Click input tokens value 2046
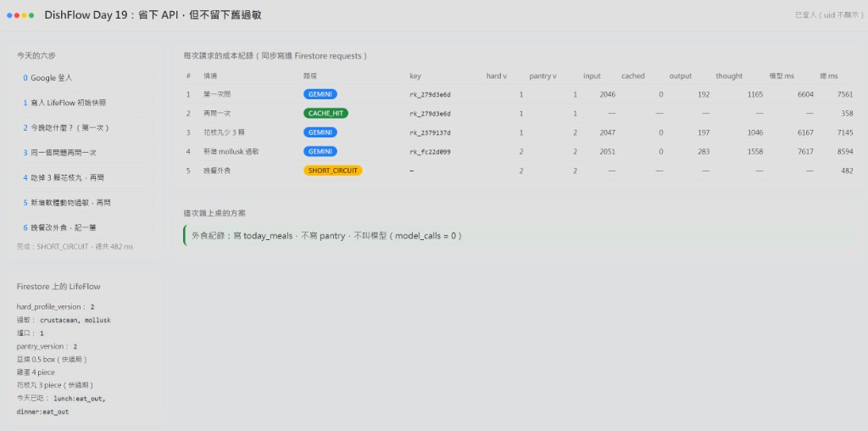Viewport: 868px width, 431px height. pyautogui.click(x=607, y=95)
